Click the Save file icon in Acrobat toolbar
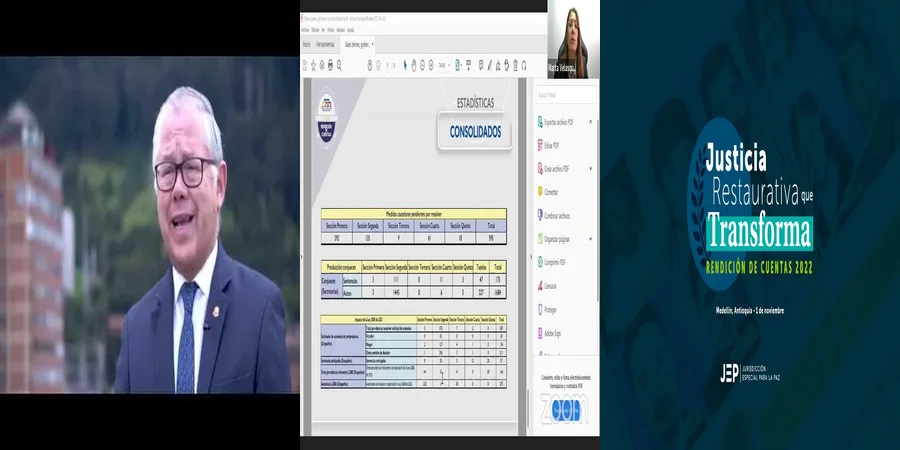 pyautogui.click(x=305, y=65)
